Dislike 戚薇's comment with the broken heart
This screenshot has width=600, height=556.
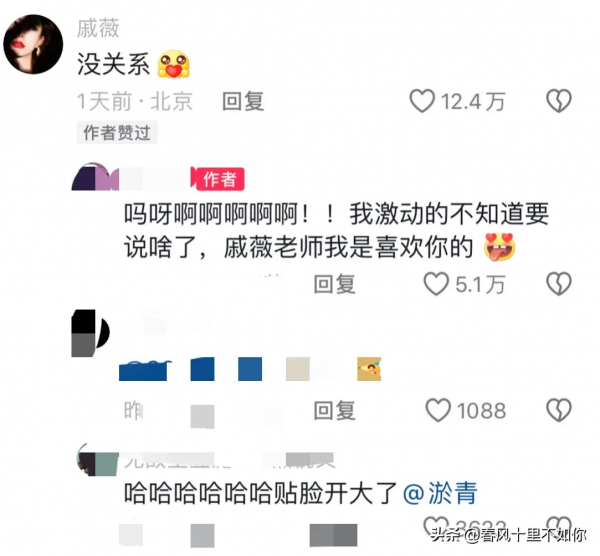(559, 101)
